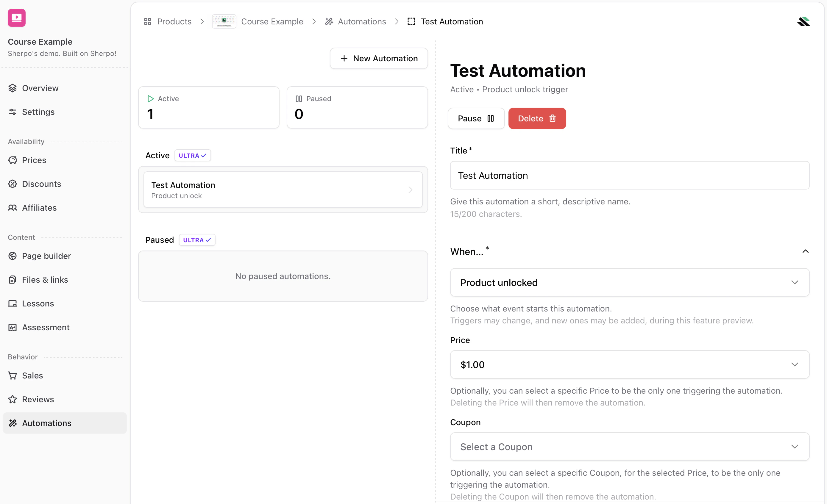Open Overview using the layers icon
This screenshot has width=827, height=504.
click(13, 88)
